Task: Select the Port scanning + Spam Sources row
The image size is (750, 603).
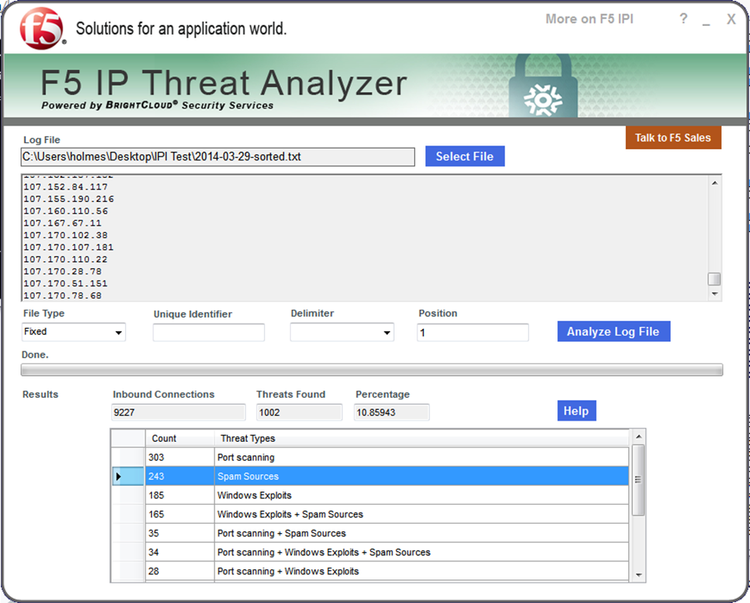Action: pos(370,533)
